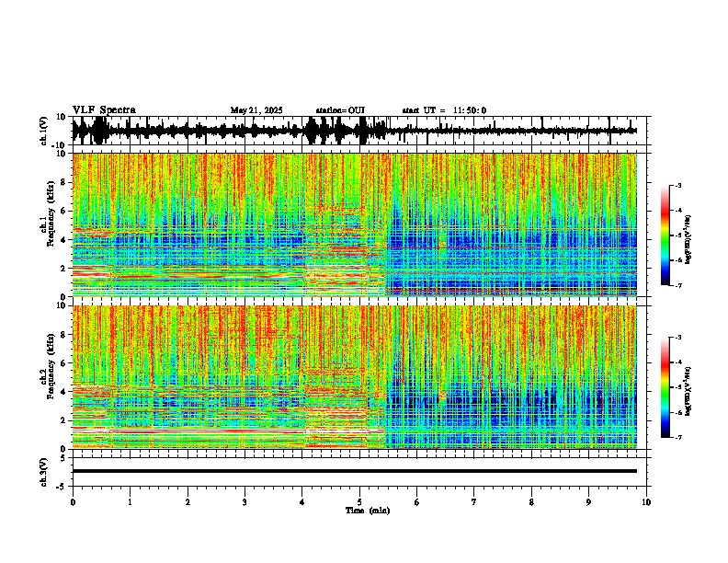
Task: Click the "station=OUJ" header label
Action: (340, 110)
